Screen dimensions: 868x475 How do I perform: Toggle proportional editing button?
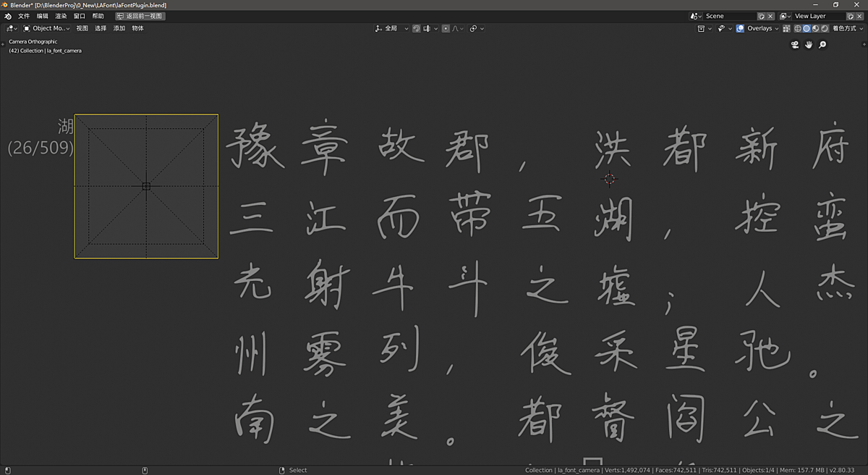446,28
